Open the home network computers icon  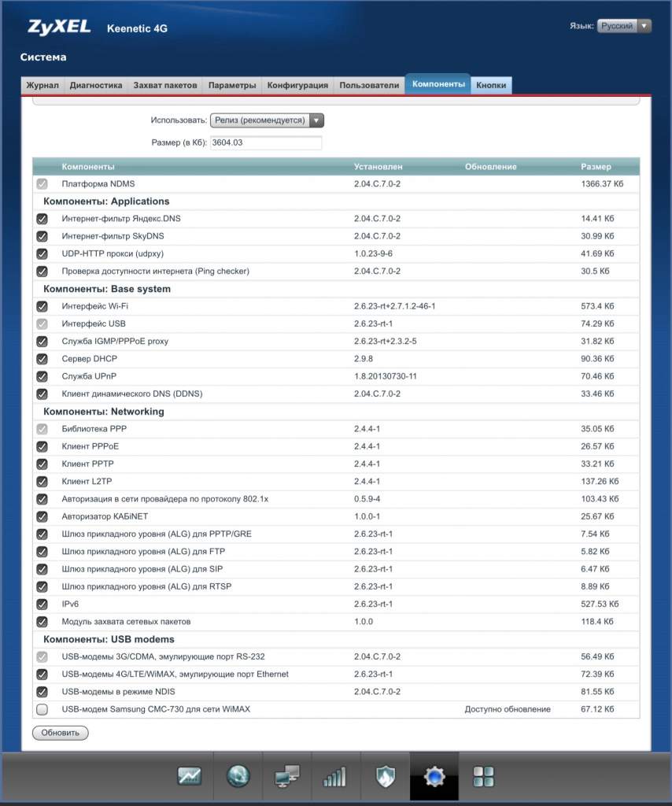point(286,776)
